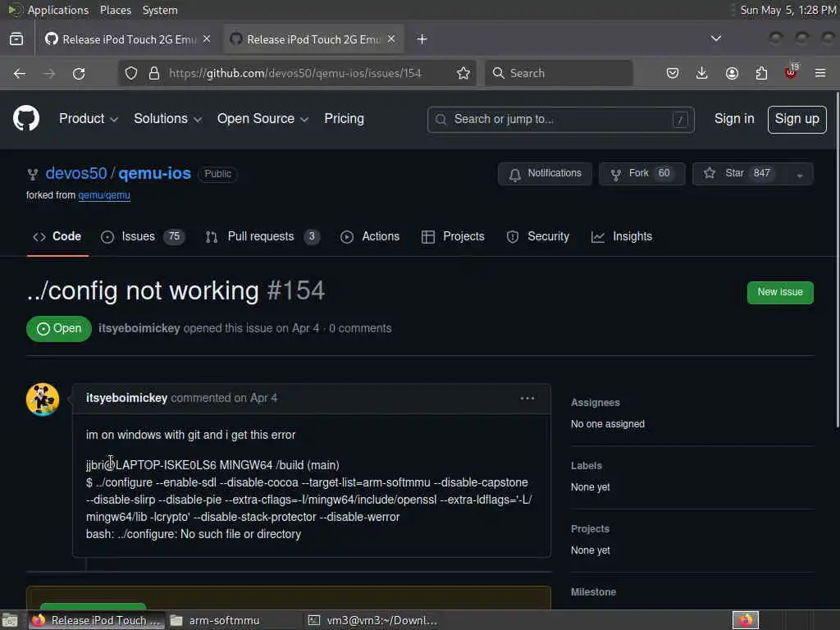Open a new browser tab

[x=422, y=39]
